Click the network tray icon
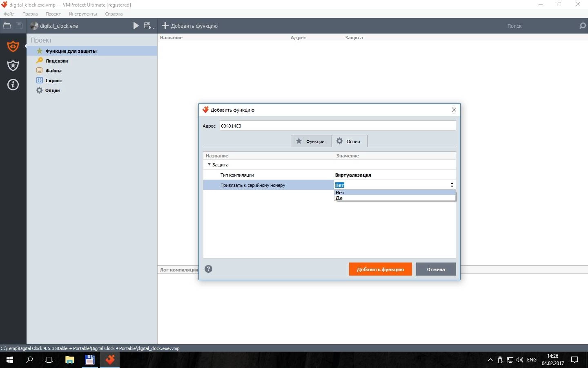The width and height of the screenshot is (588, 368). tap(510, 360)
